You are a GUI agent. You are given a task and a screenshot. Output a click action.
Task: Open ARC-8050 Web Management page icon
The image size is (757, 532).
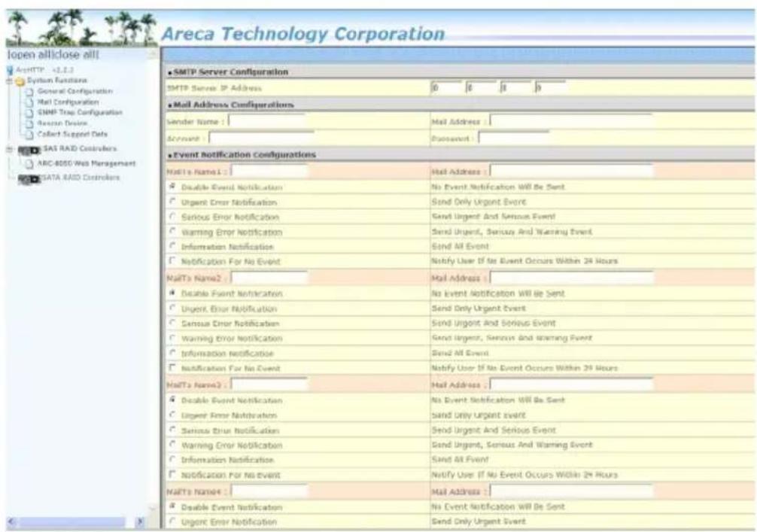point(30,164)
